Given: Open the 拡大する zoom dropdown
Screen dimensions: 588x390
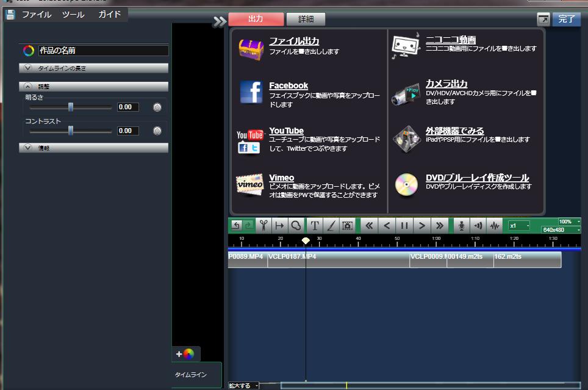Looking at the screenshot, I should 243,386.
